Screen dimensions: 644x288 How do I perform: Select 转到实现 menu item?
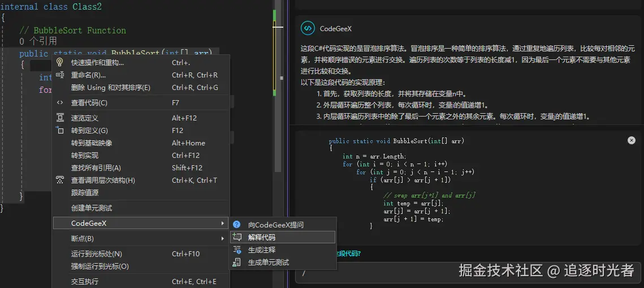click(140, 155)
